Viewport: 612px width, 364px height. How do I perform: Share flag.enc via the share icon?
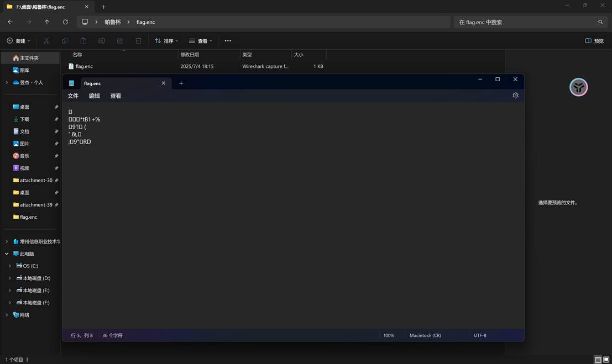pos(120,40)
